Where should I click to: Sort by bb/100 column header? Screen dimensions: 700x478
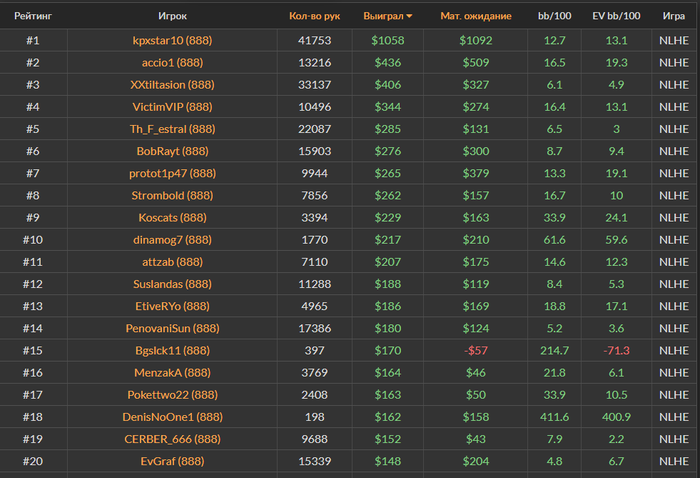(555, 17)
